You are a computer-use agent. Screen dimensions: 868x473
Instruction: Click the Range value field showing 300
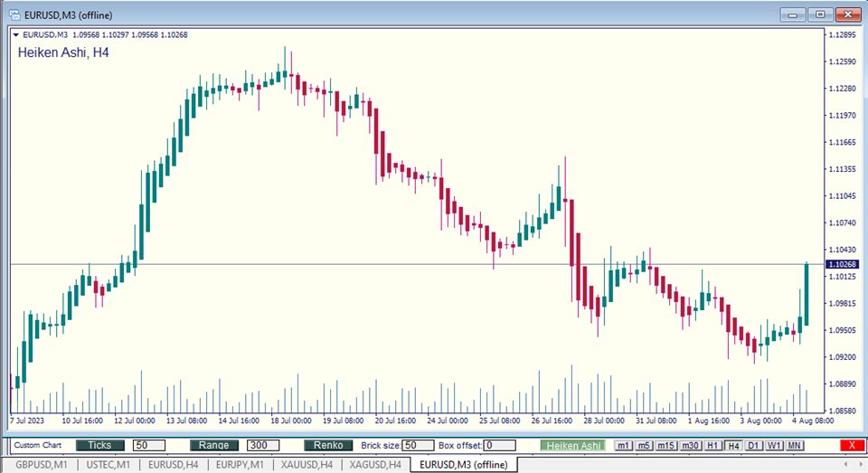pos(263,446)
